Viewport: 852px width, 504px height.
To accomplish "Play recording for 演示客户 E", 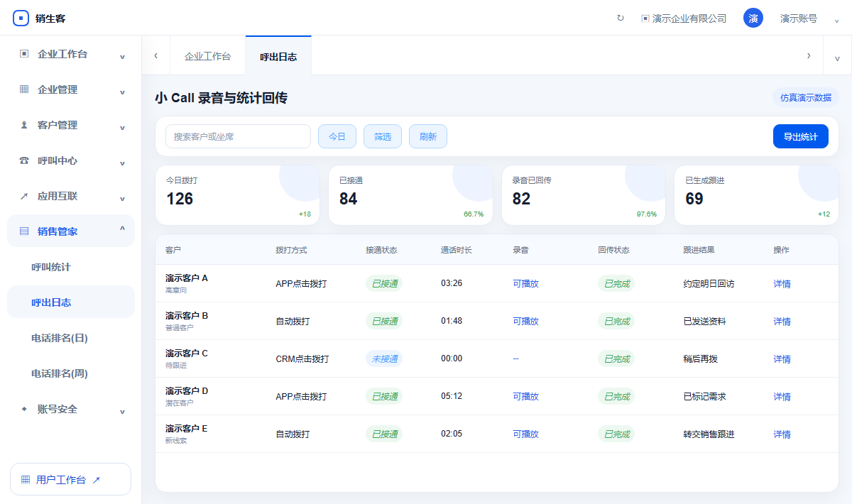I will point(525,434).
